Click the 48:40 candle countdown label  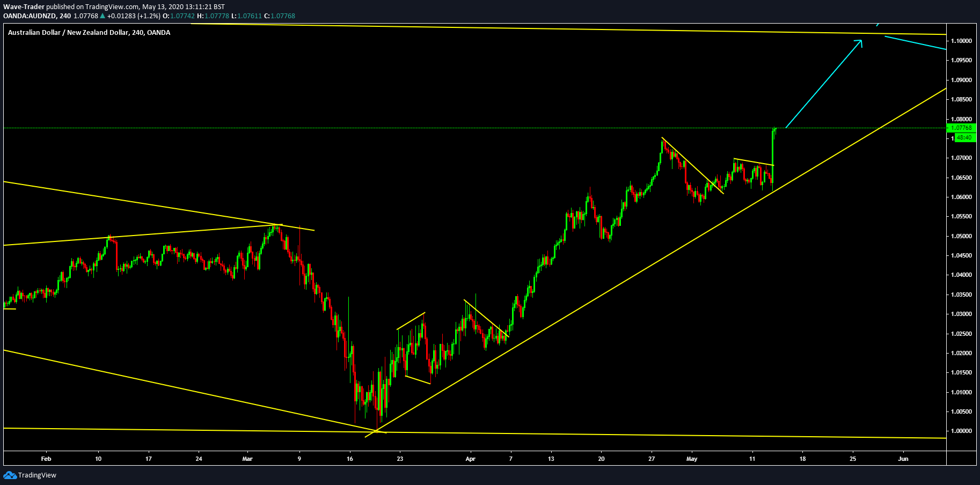point(964,137)
